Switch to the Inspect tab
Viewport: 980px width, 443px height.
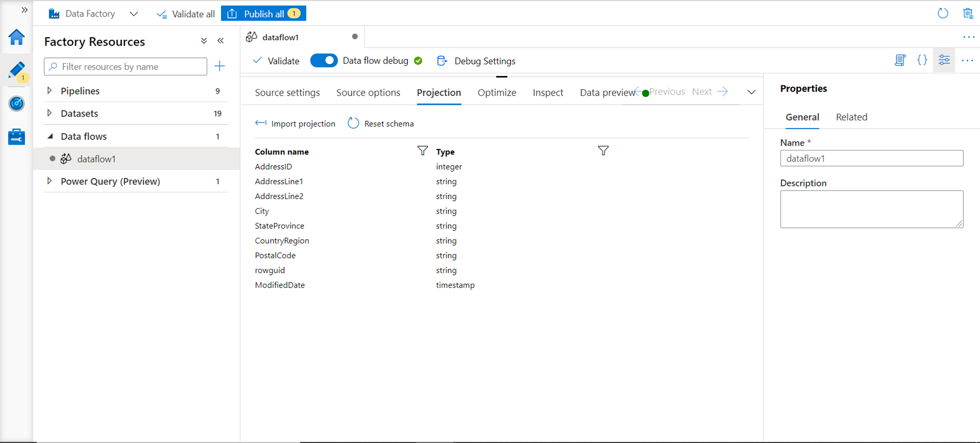(x=548, y=93)
